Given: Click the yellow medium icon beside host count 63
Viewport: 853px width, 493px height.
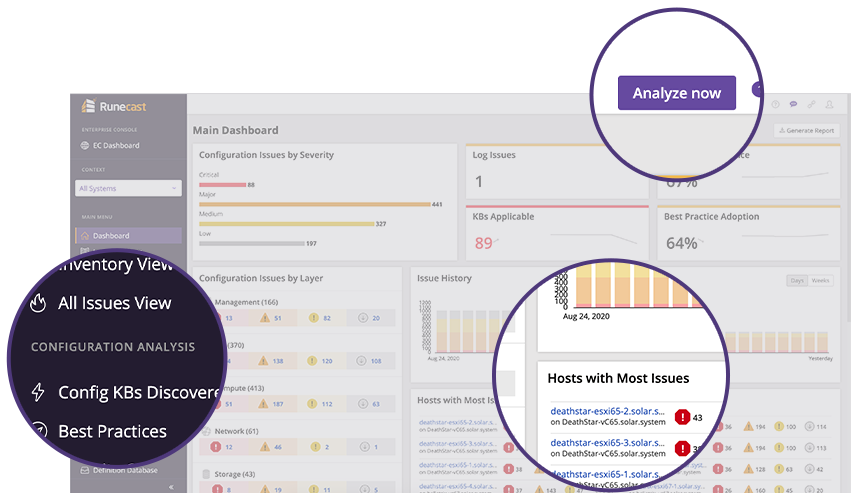Looking at the screenshot, I should point(779,469).
